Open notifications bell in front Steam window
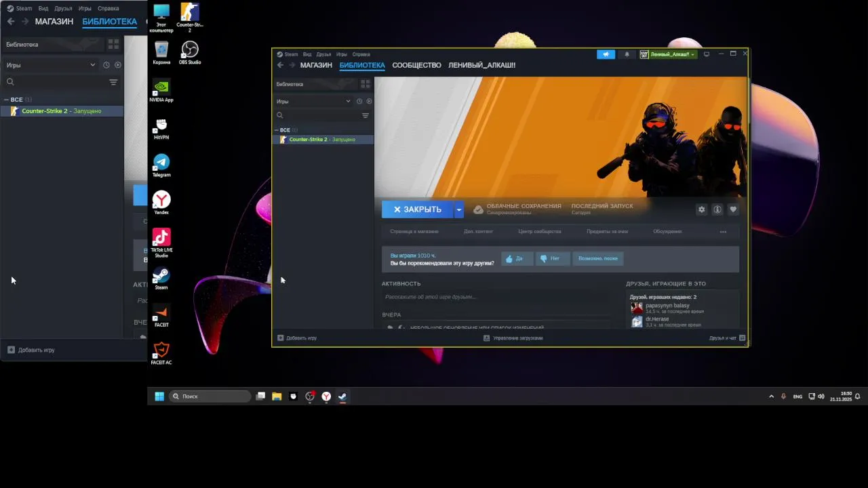 pyautogui.click(x=627, y=54)
